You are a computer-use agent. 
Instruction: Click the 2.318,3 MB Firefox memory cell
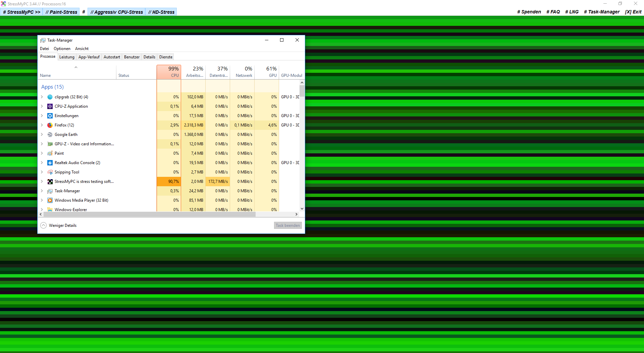193,125
